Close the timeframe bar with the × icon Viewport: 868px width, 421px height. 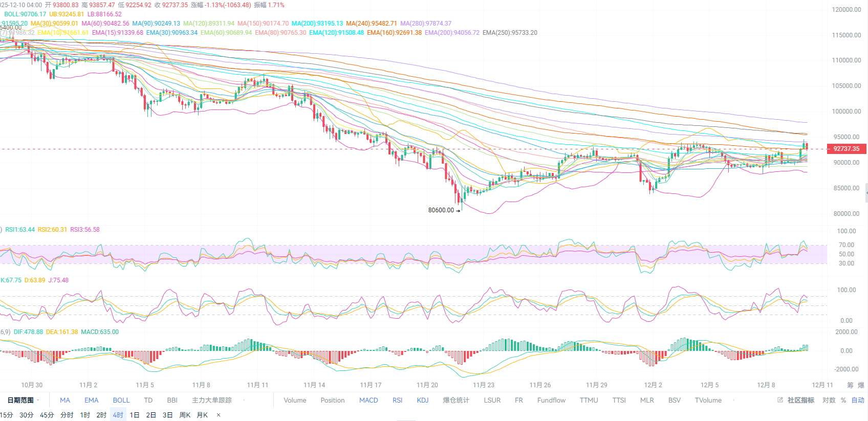(x=219, y=415)
